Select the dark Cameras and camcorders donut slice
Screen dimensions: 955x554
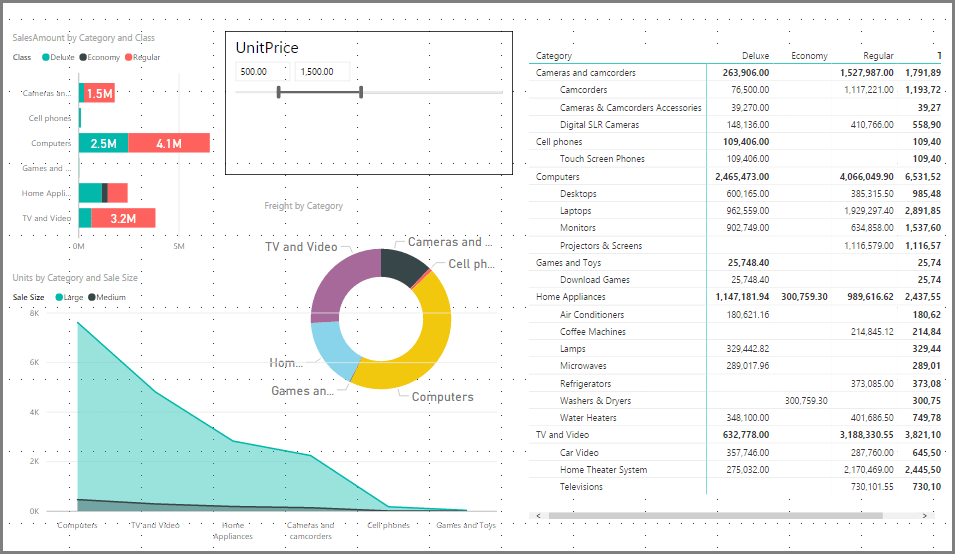point(403,265)
